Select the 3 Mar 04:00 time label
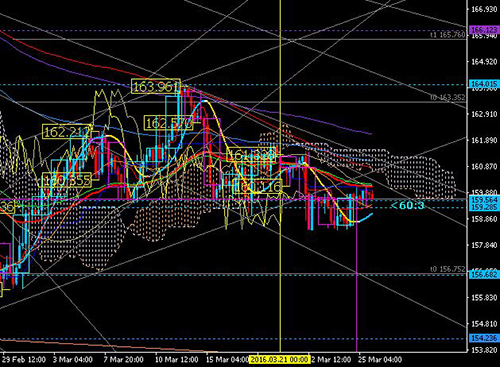Viewport: 500px width, 367px height. 73,360
